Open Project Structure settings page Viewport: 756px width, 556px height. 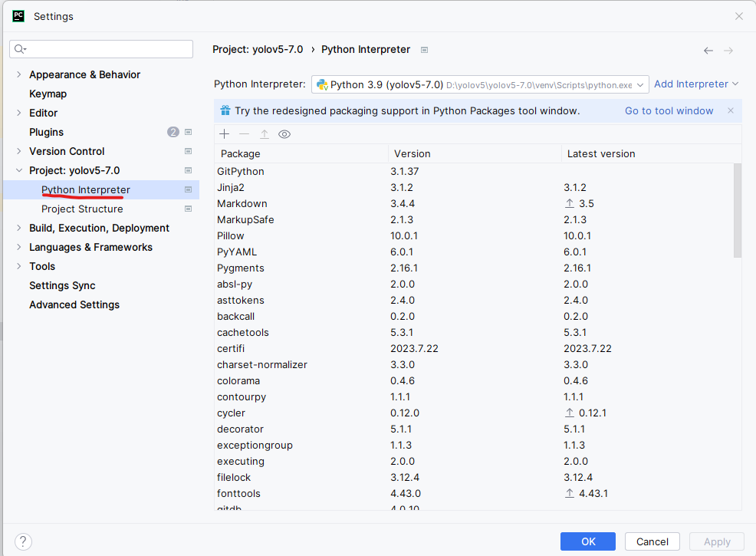[x=82, y=209]
